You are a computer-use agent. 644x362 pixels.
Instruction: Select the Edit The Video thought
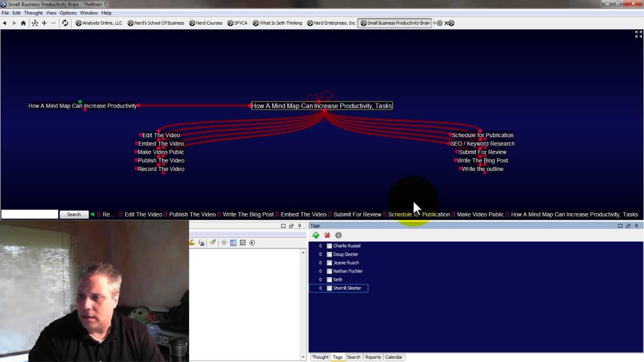pyautogui.click(x=161, y=135)
